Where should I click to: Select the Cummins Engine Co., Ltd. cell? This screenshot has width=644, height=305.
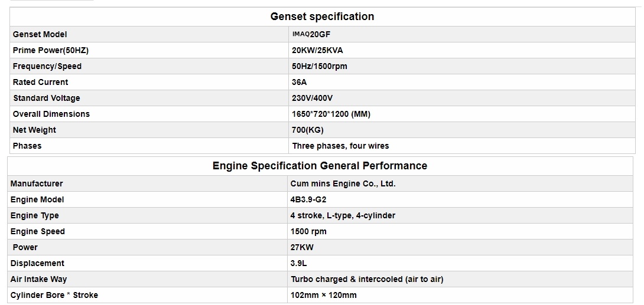click(343, 183)
